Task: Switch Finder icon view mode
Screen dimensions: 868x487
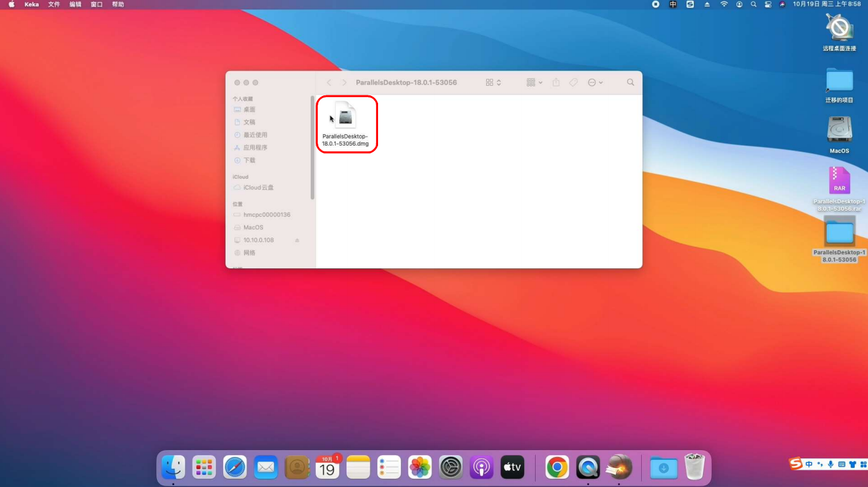Action: 494,83
